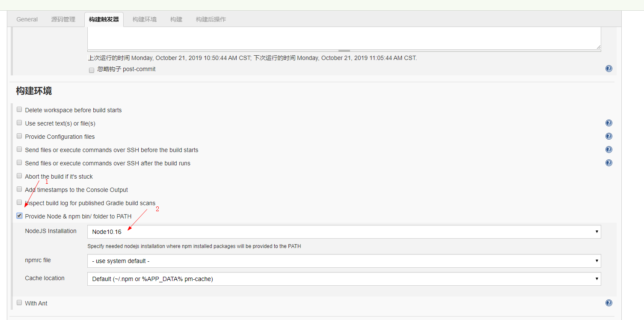The height and width of the screenshot is (320, 644).
Task: Open help for SSH commands before build starts
Action: 608,150
